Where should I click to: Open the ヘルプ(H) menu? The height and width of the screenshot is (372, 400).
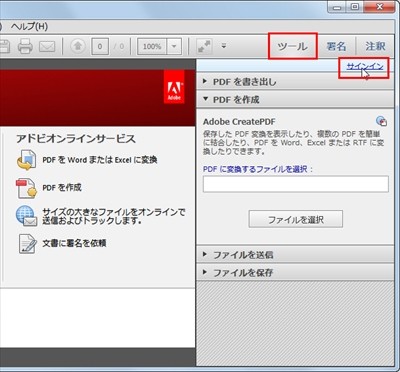click(29, 26)
